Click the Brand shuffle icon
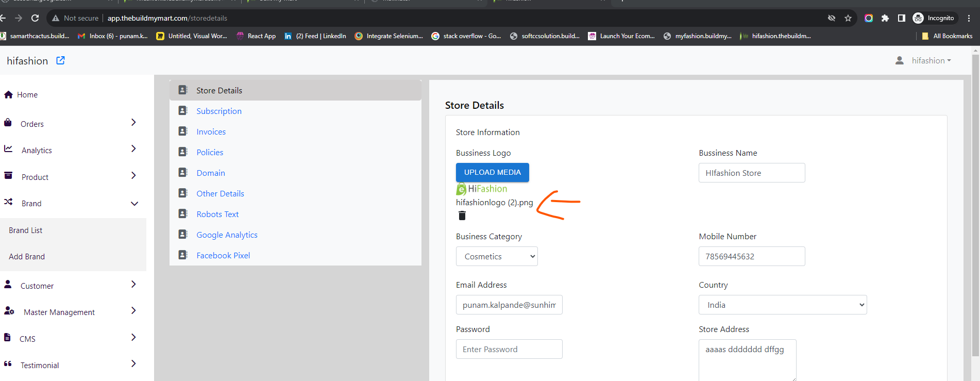 (8, 202)
